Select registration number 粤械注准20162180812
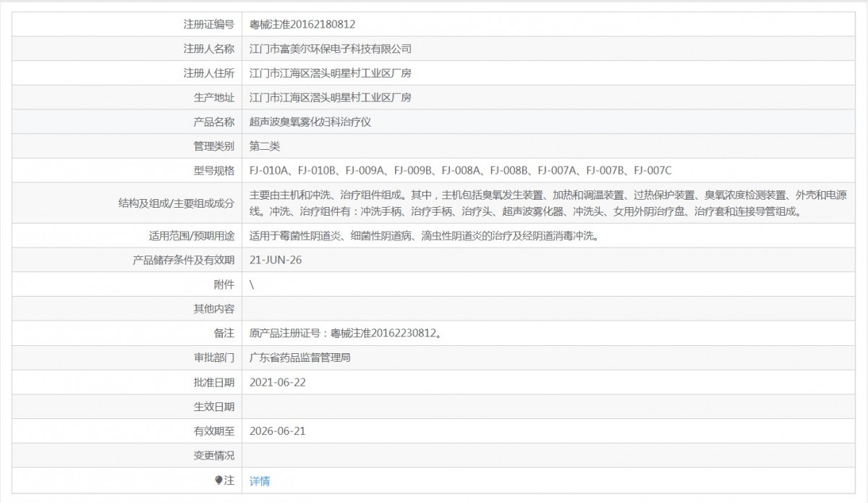The image size is (868, 503). (302, 24)
